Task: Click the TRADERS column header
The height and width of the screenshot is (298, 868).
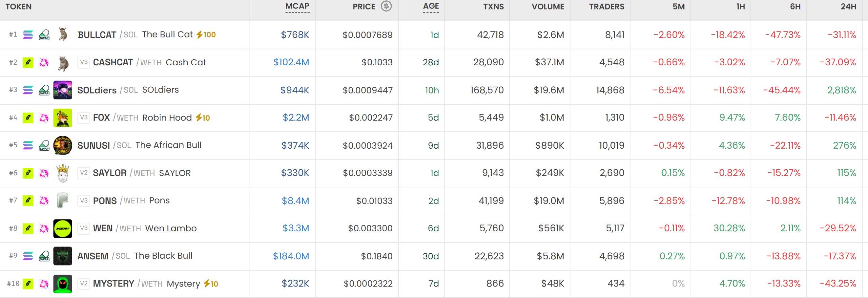Action: click(607, 7)
